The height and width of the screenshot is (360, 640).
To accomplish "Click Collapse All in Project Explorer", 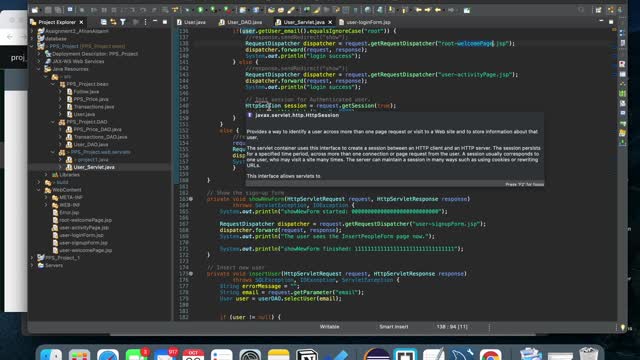I will [104, 22].
